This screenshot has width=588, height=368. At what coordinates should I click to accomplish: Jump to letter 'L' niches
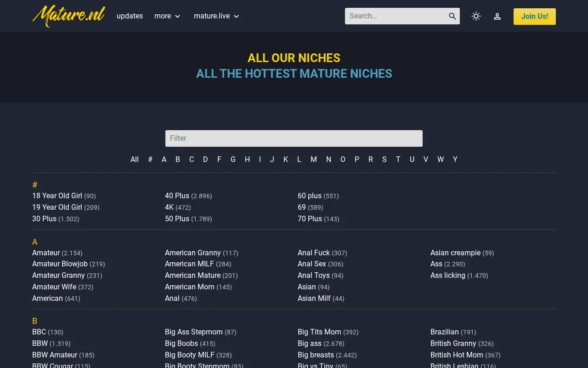299,160
